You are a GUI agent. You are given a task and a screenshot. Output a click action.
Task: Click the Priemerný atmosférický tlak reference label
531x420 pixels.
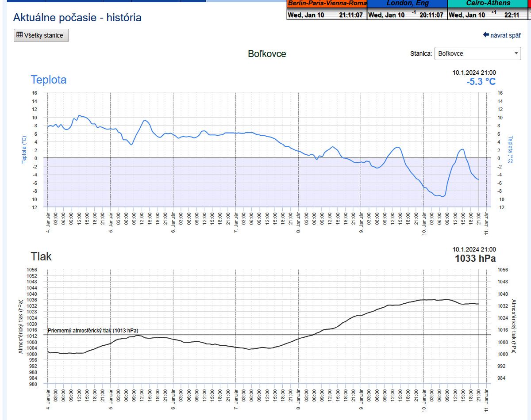click(x=92, y=330)
